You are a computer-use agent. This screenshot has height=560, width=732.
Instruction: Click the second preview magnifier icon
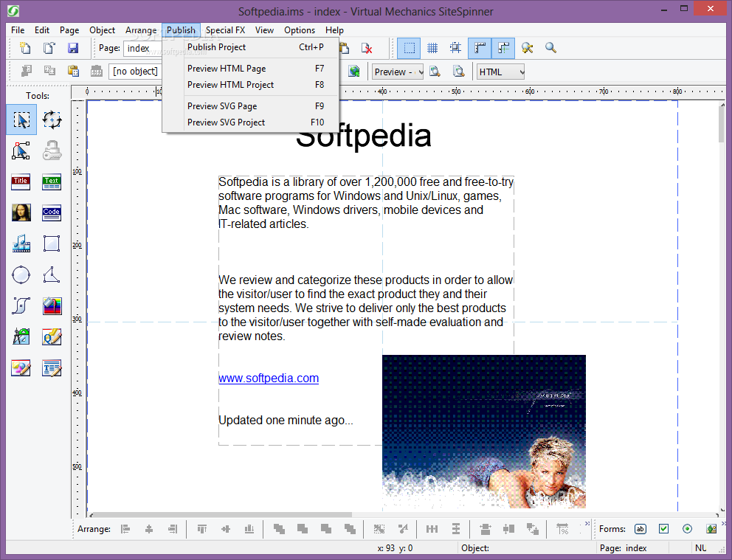459,72
